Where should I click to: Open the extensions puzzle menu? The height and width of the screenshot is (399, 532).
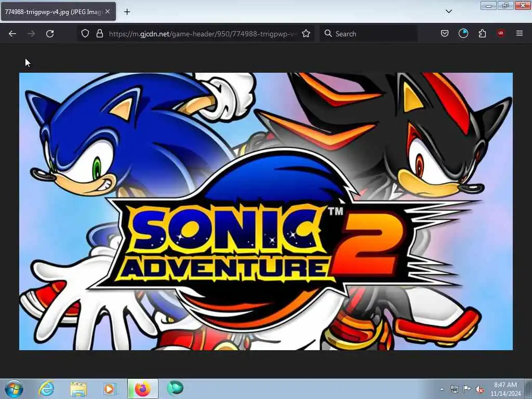click(x=482, y=33)
